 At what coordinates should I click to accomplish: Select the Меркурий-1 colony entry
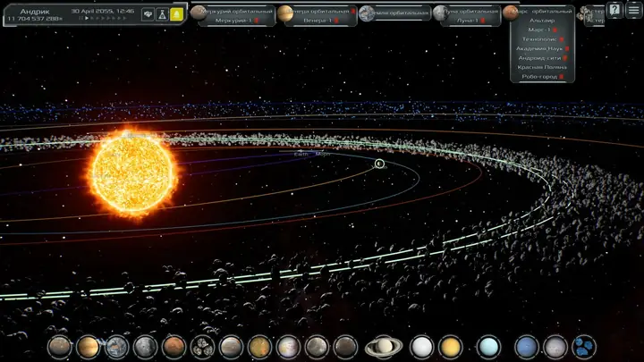click(234, 20)
